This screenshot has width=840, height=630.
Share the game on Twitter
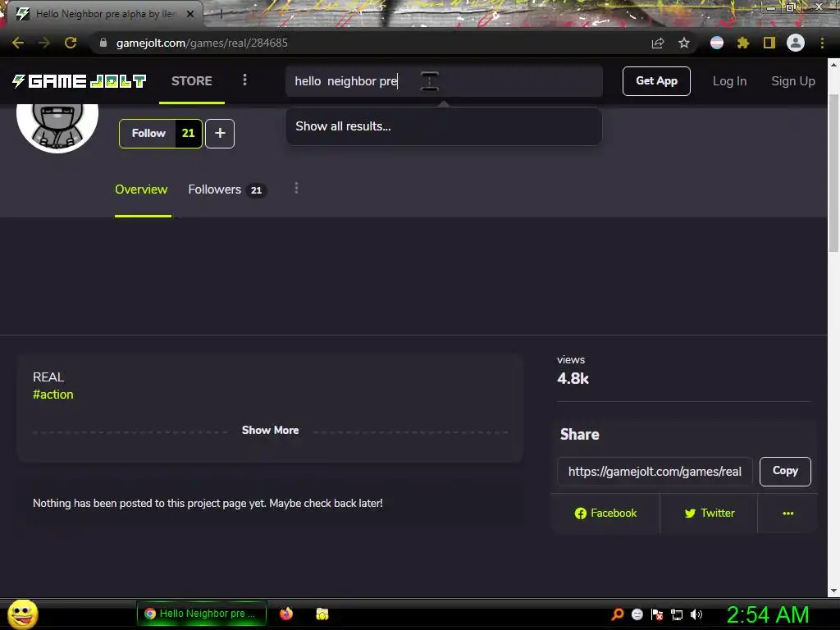tap(709, 514)
